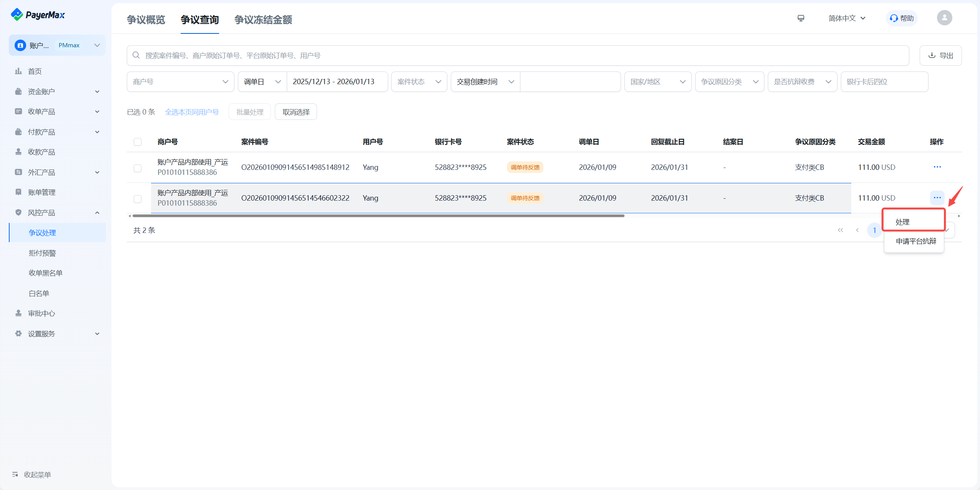Click the headset help icon
980x490 pixels.
click(894, 18)
